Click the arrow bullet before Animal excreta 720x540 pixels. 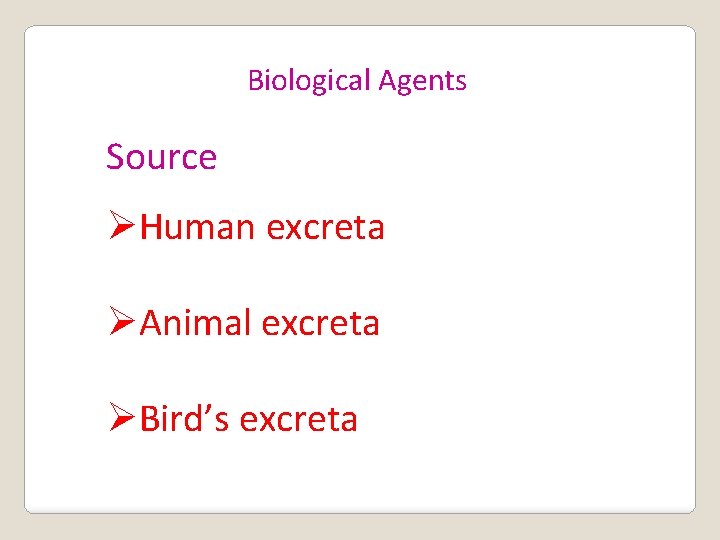pos(122,321)
